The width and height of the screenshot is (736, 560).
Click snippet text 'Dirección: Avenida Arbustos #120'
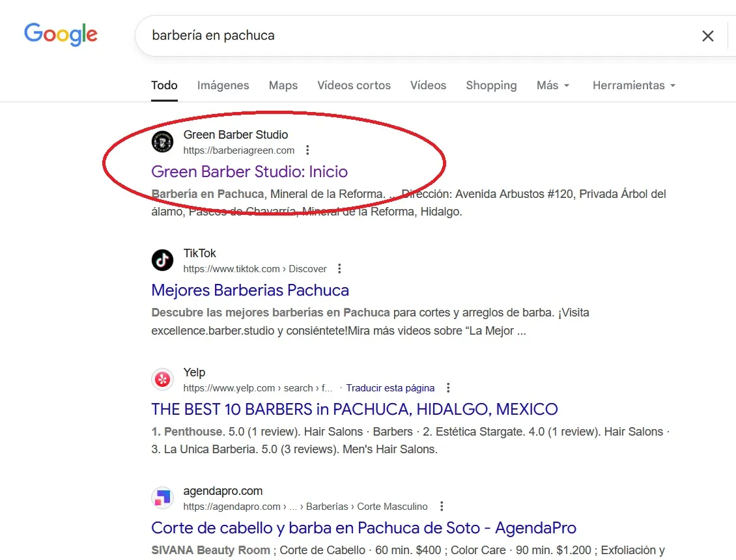coord(487,194)
